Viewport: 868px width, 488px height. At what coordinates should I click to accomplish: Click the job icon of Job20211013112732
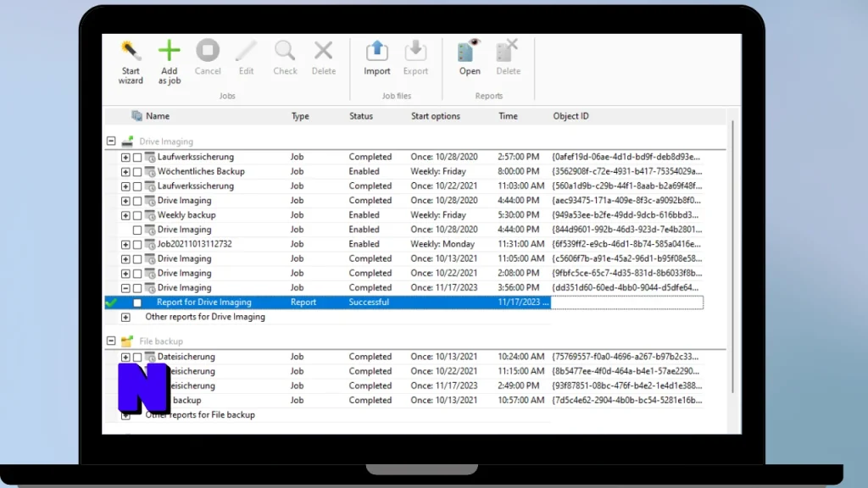tap(150, 244)
